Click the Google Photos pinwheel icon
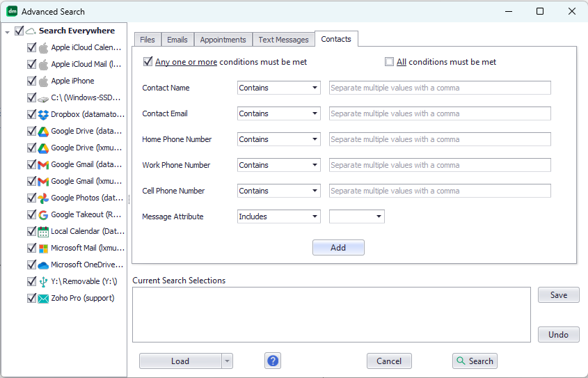Viewport: 588px width, 378px height. coord(44,198)
